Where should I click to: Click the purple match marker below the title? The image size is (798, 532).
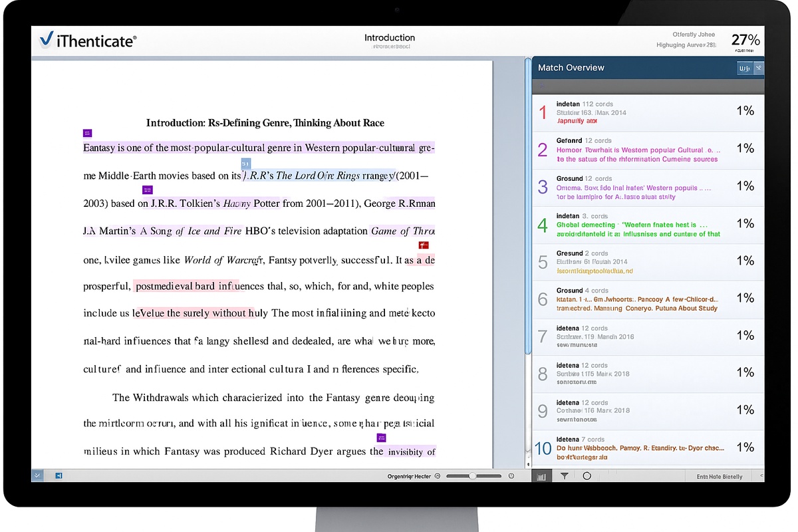tap(87, 133)
